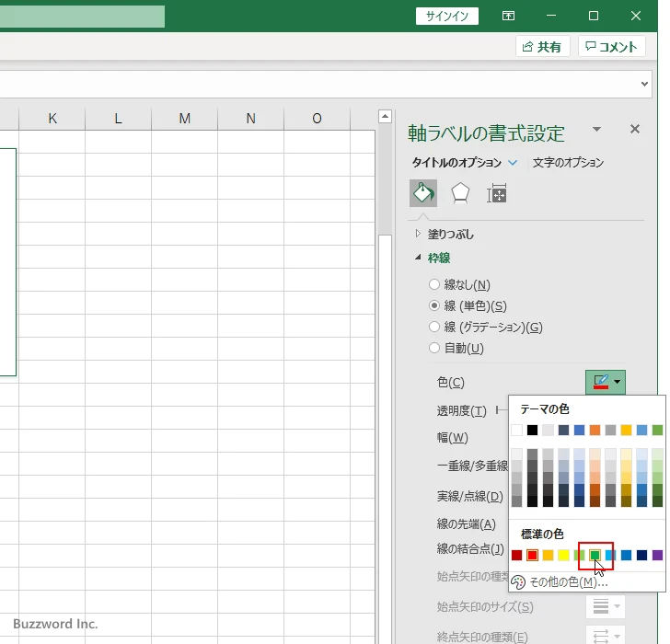Click the Join type (線の結合点) label
Image resolution: width=670 pixels, height=644 pixels.
coord(470,548)
